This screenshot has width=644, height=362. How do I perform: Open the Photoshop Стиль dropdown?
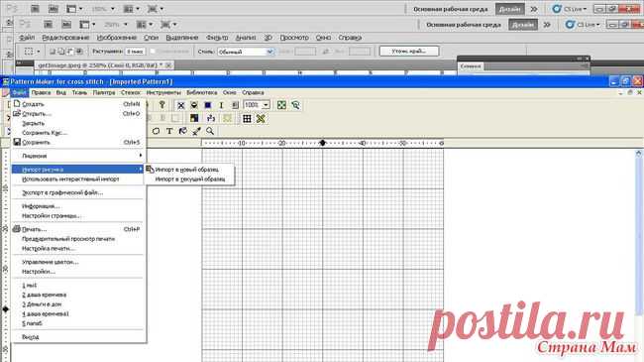[x=246, y=52]
